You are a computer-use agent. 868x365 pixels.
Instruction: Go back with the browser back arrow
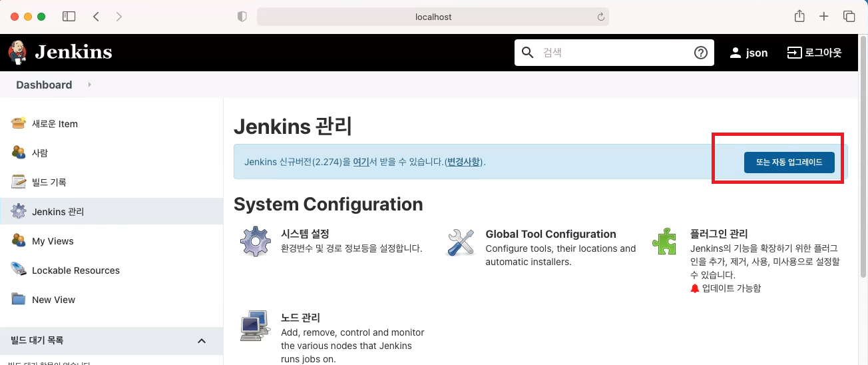click(x=97, y=17)
